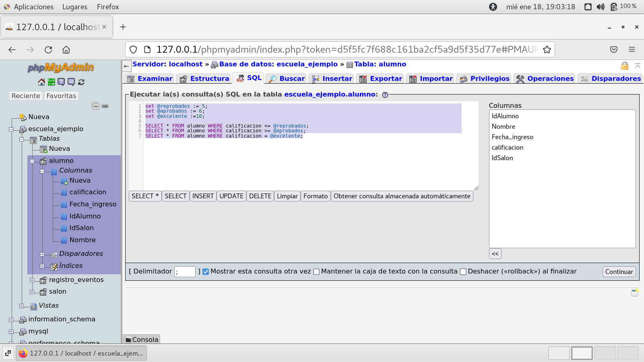Viewport: 644px width, 362px height.
Task: Open the Exportar tab
Action: coord(381,78)
